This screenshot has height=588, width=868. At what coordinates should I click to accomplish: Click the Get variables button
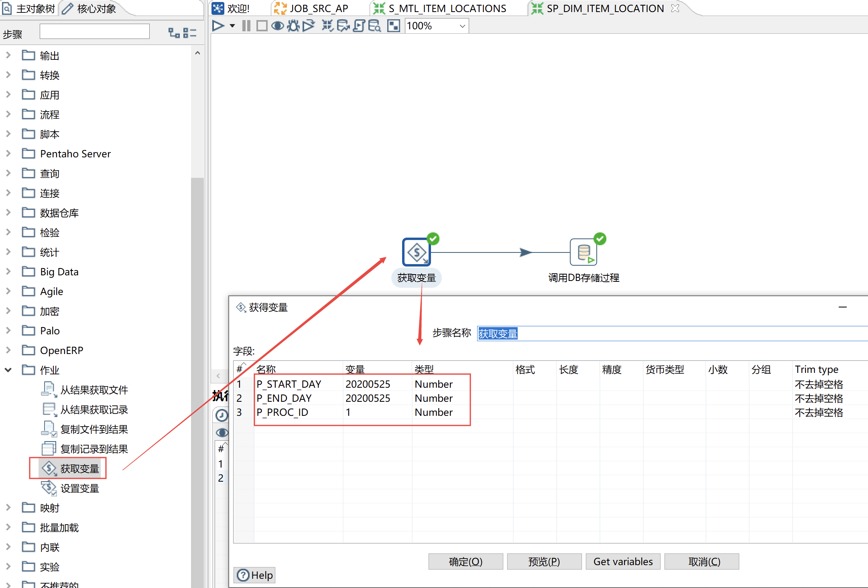click(623, 562)
